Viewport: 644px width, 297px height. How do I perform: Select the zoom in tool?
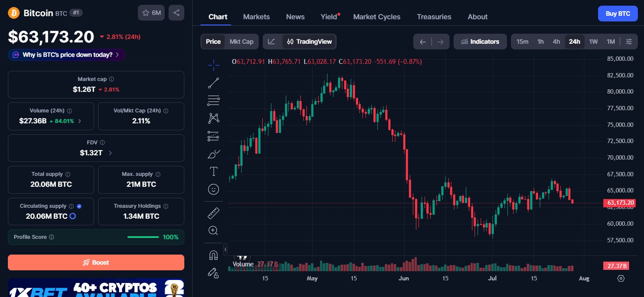[214, 231]
